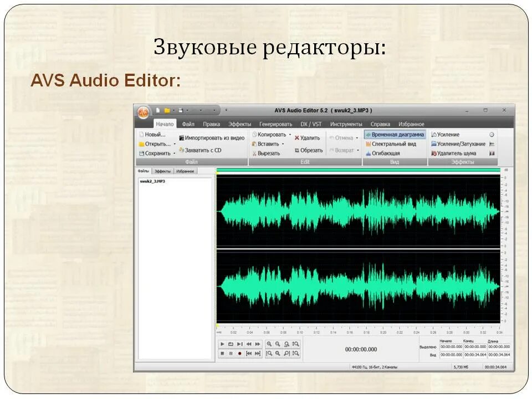Viewport: 532px width, 399px height.
Task: Open the Эффекты ribbon tab
Action: click(x=239, y=124)
